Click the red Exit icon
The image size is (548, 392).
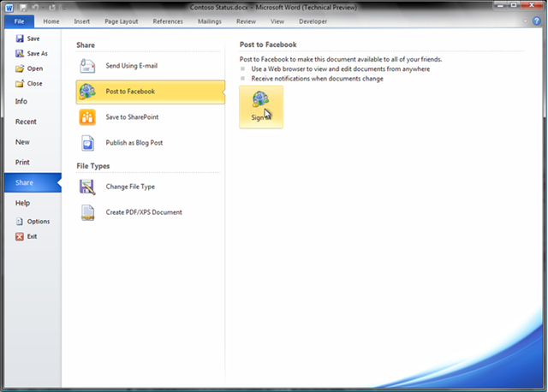pyautogui.click(x=20, y=236)
